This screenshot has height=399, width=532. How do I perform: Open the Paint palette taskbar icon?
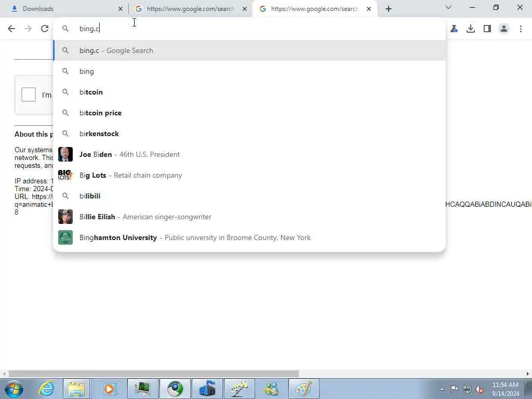pos(303,389)
